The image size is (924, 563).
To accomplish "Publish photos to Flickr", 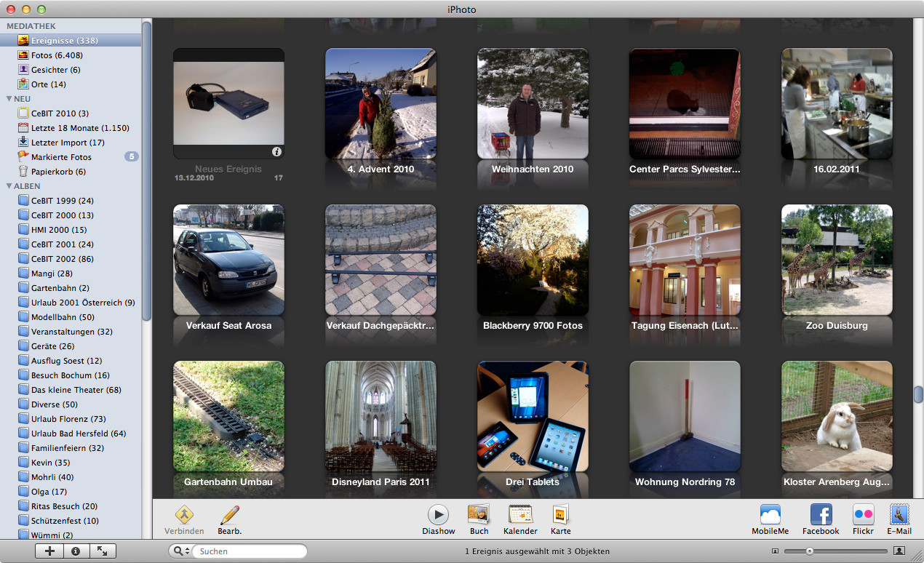I will (x=863, y=518).
